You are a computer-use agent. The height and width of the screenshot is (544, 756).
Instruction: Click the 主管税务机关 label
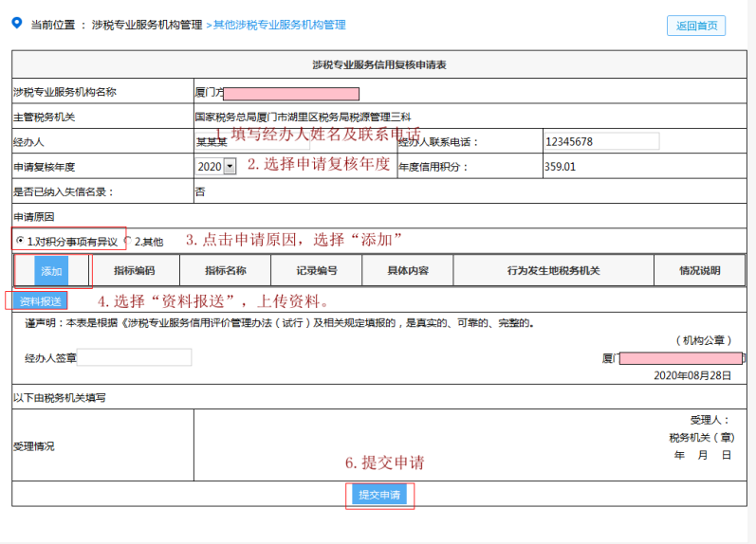pyautogui.click(x=44, y=117)
